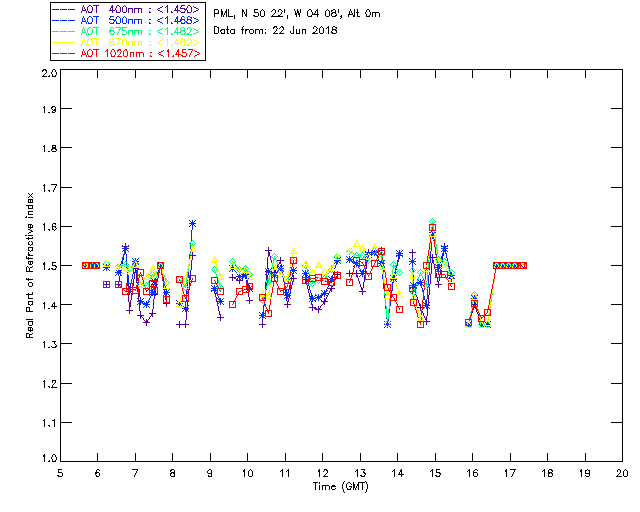The image size is (640, 512).
Task: Click the 17 tick label on time axis
Action: pos(510,473)
